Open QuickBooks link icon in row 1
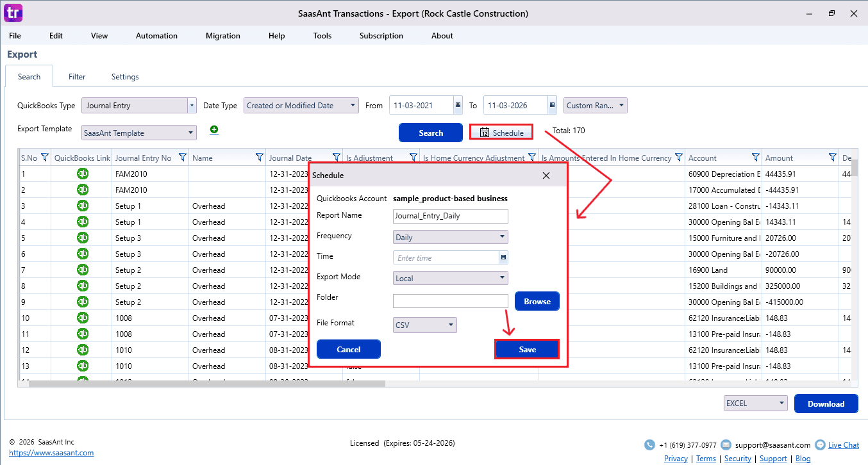868x465 pixels. point(83,174)
